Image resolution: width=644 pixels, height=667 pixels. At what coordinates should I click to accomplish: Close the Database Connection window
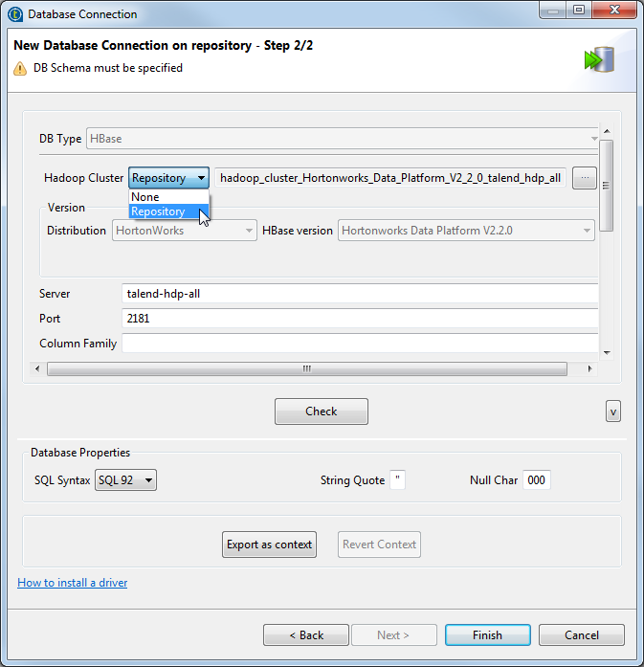click(x=614, y=11)
